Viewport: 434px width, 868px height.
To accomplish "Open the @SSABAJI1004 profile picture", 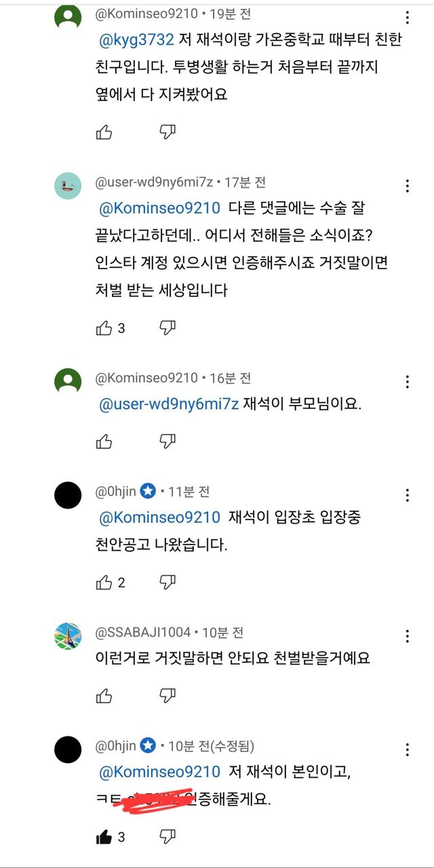I will point(68,636).
